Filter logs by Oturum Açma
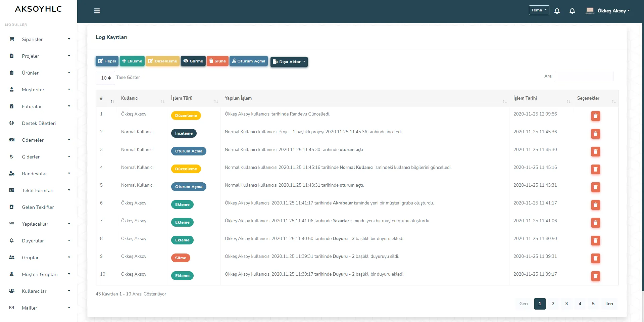The width and height of the screenshot is (644, 322). (249, 61)
